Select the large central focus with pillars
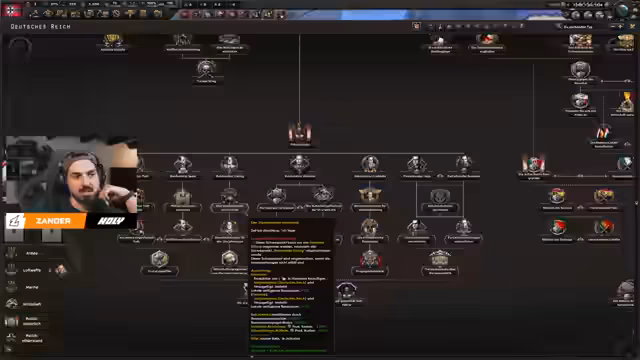640x360 pixels. click(300, 133)
